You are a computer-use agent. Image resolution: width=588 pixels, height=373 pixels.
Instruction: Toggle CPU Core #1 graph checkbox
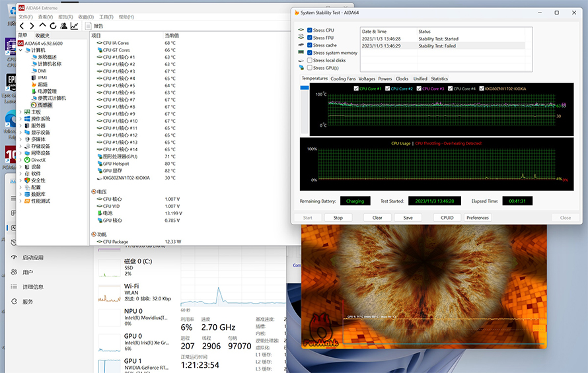[x=356, y=88]
